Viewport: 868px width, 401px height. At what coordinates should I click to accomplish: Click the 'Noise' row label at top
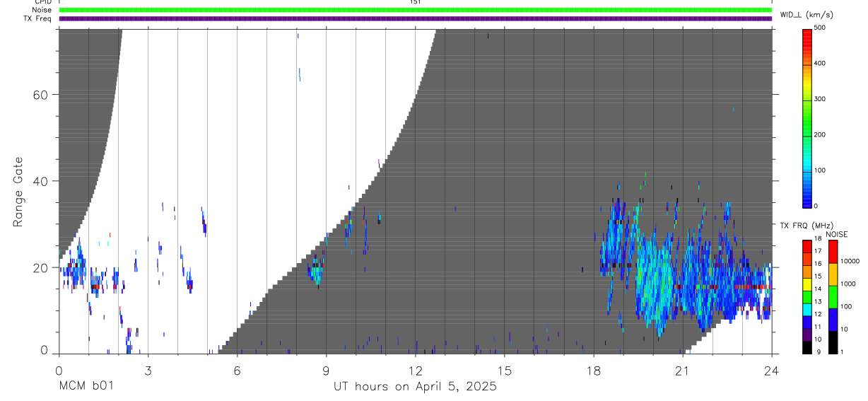[42, 10]
